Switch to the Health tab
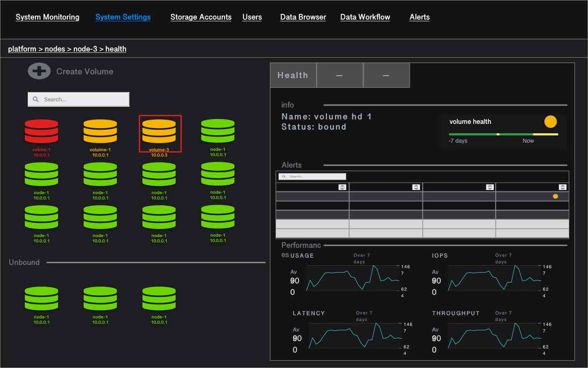The height and width of the screenshot is (368, 588). pos(293,75)
